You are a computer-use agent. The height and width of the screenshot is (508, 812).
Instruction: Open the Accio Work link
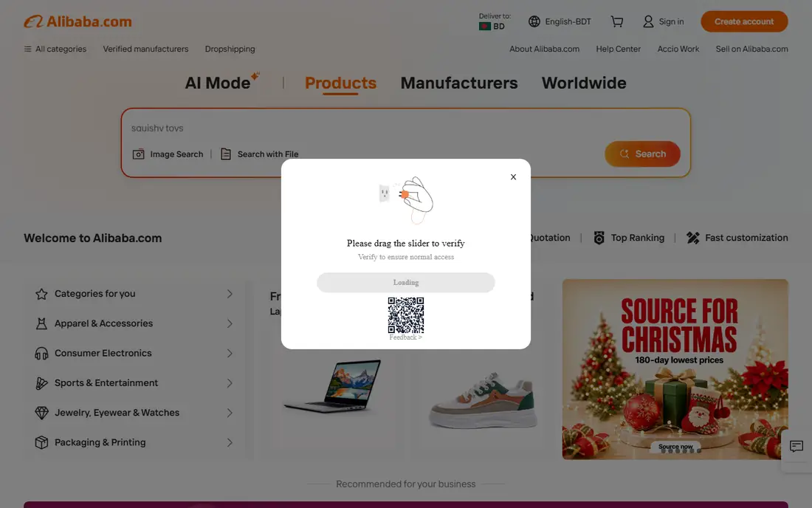click(x=678, y=49)
